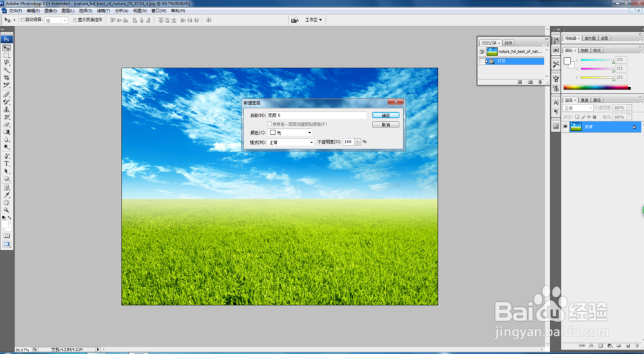Open the 模式 dropdown in New Layer dialog
644x354 pixels.
pyautogui.click(x=290, y=142)
